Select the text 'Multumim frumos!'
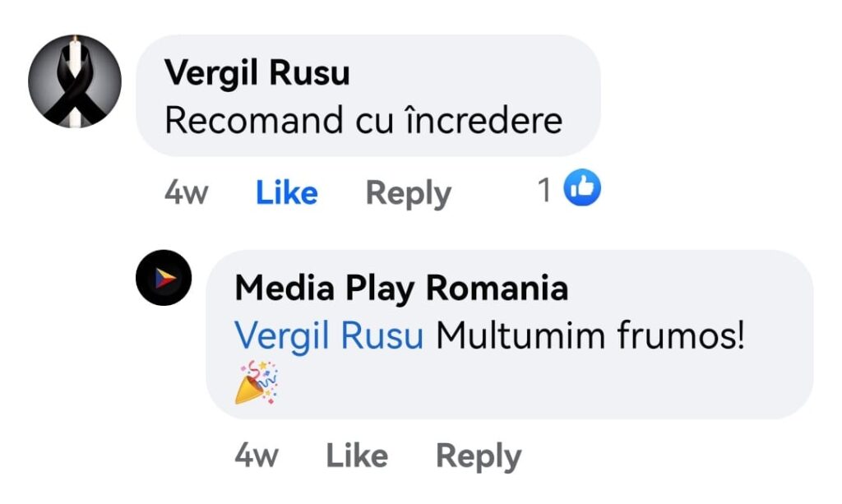Screen dimensions: 842x504 coord(590,336)
